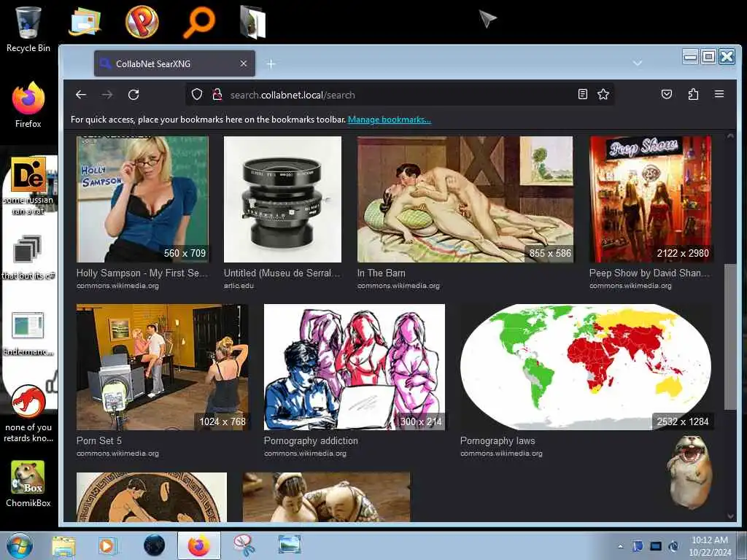Open the red dragon desktop icon
The width and height of the screenshot is (747, 560).
[x=28, y=413]
